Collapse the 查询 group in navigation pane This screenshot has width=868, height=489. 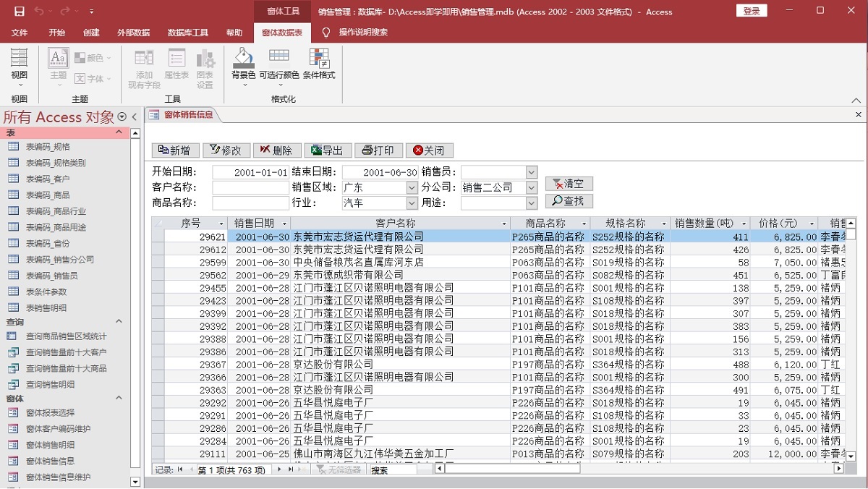pyautogui.click(x=119, y=322)
